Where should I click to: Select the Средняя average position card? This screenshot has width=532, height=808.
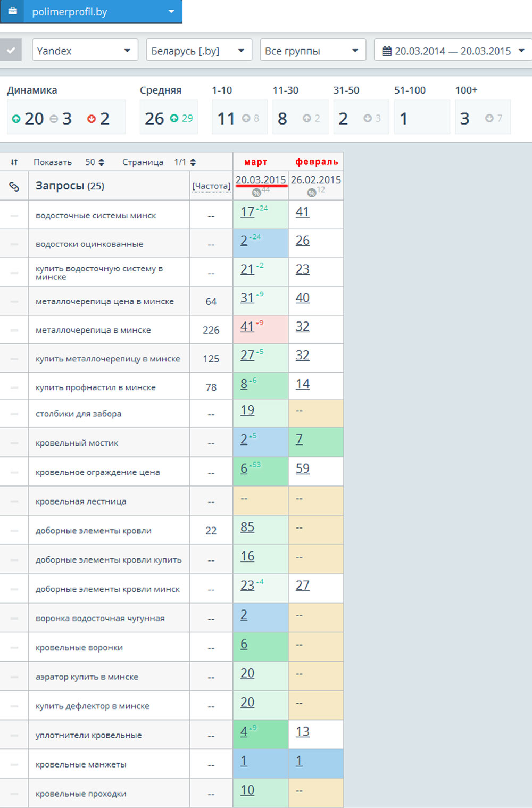(x=169, y=117)
